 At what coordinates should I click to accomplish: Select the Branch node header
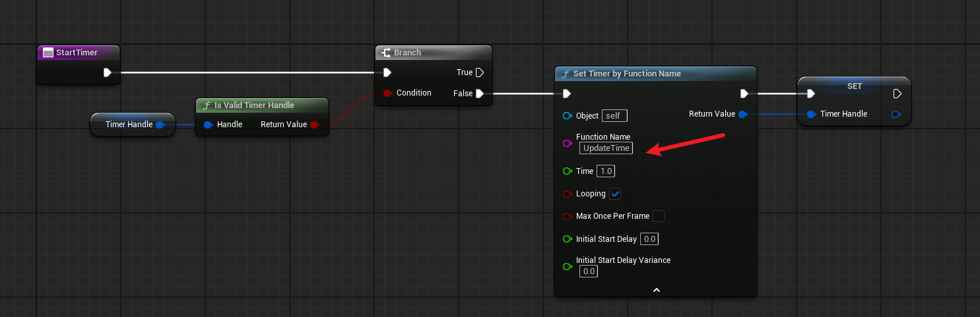pos(434,53)
